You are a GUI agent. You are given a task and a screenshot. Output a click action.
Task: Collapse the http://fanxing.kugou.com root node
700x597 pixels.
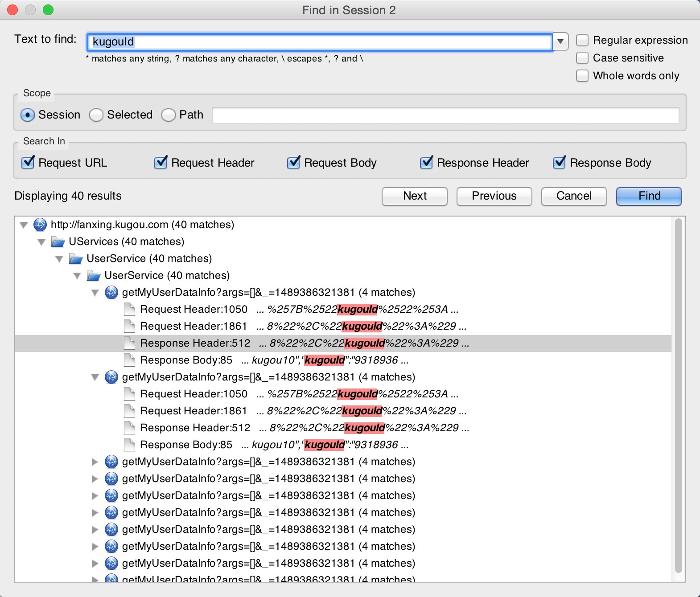point(24,225)
